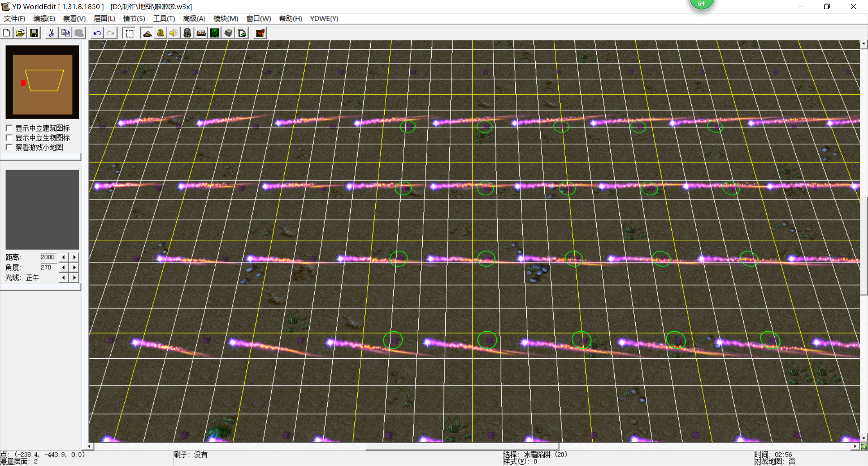Image resolution: width=868 pixels, height=466 pixels.
Task: Toggle 显示中立生物图标 checkbox
Action: 9,138
